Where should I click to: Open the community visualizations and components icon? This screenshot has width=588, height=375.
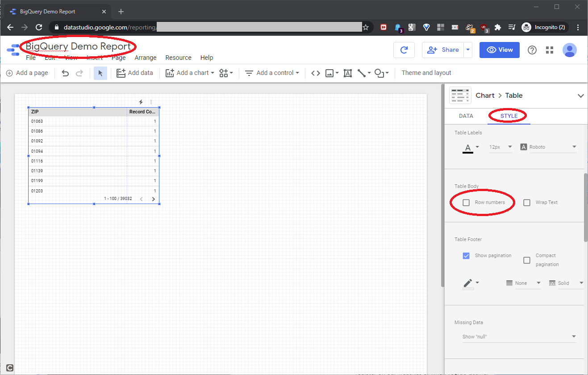tap(226, 73)
